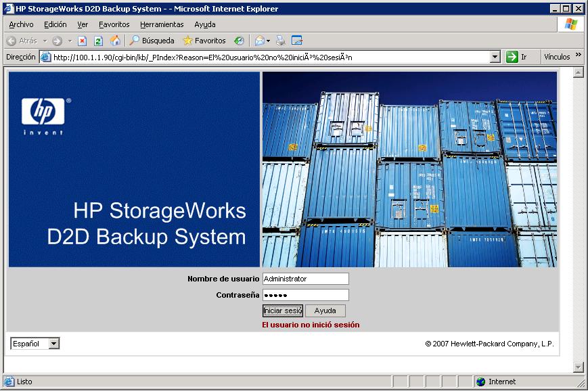Stop loading with the red X icon
The height and width of the screenshot is (391, 588).
click(x=82, y=41)
